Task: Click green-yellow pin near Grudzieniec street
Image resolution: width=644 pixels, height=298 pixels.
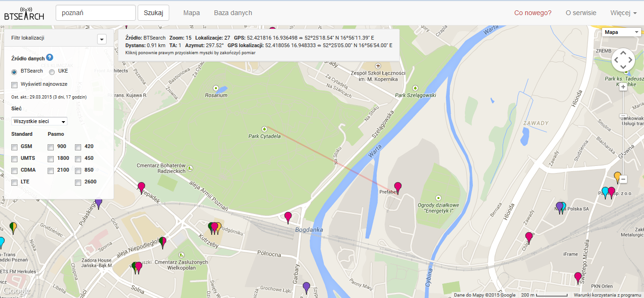Action: [x=14, y=228]
